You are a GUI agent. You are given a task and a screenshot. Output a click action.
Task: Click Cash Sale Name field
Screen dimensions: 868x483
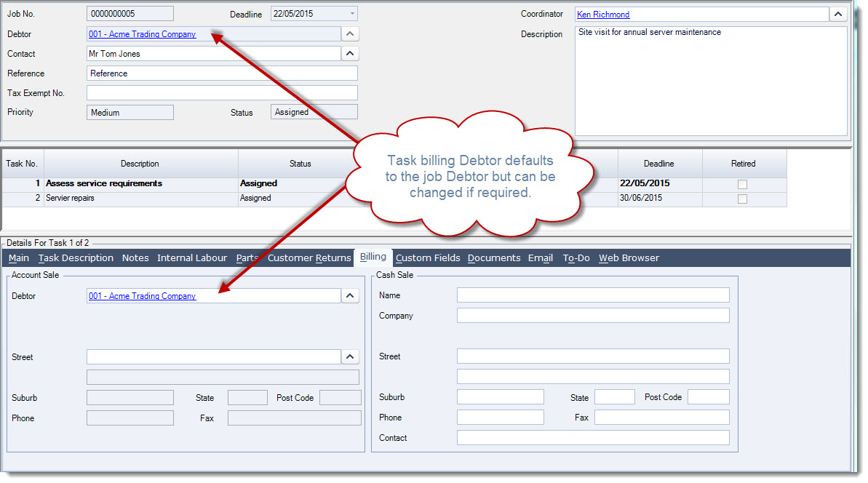pos(593,295)
